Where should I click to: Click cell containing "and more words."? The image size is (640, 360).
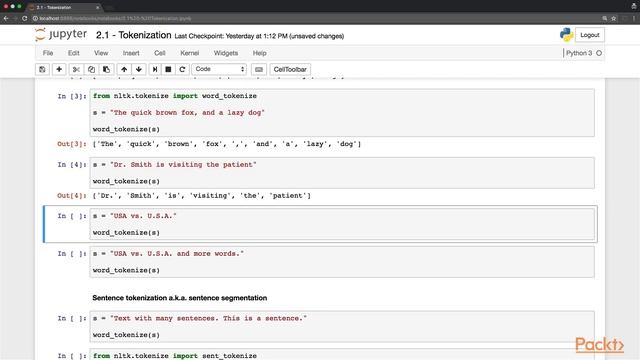342,262
